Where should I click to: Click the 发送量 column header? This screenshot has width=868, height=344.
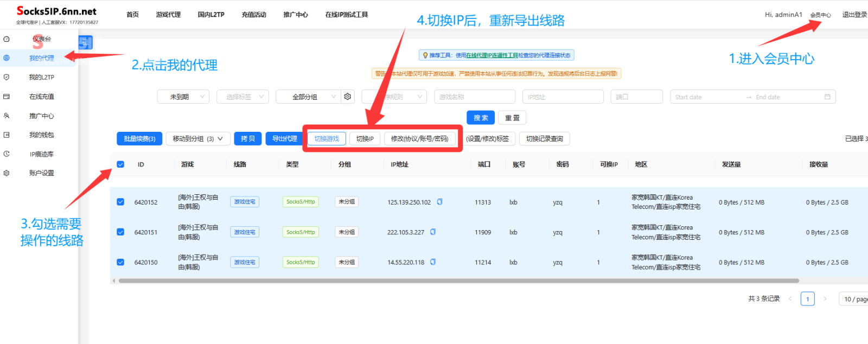coord(731,164)
